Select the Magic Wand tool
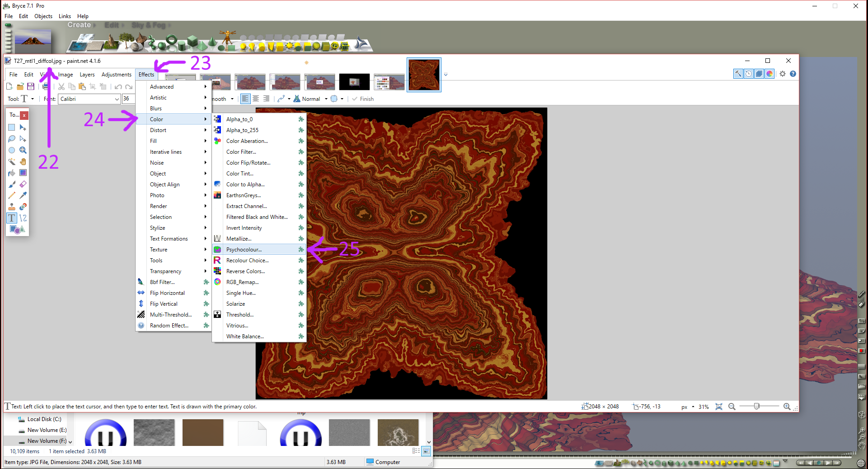Screen dimensions: 868x469 click(12, 161)
